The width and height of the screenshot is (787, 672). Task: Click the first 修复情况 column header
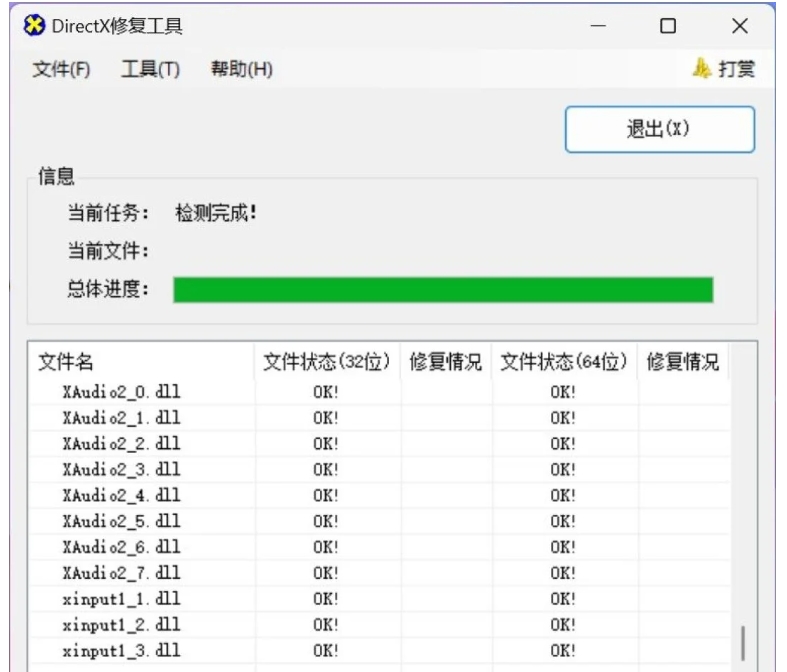pyautogui.click(x=446, y=362)
